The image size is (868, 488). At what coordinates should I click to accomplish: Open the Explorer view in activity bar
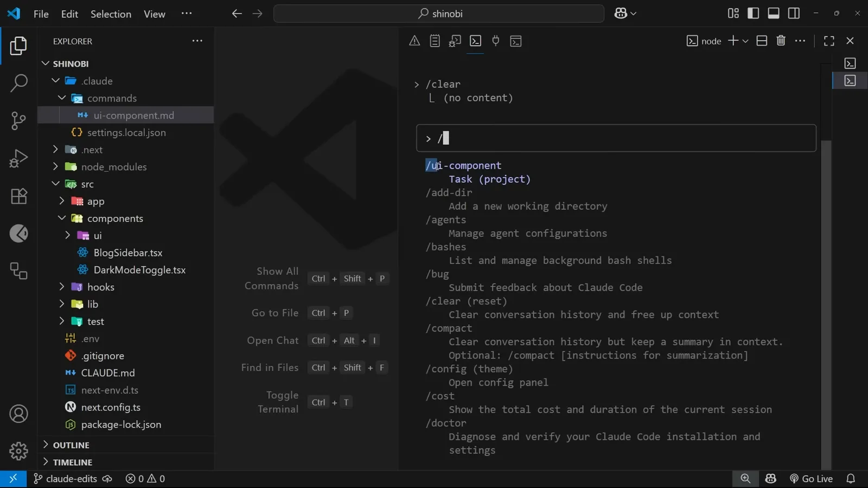tap(18, 46)
